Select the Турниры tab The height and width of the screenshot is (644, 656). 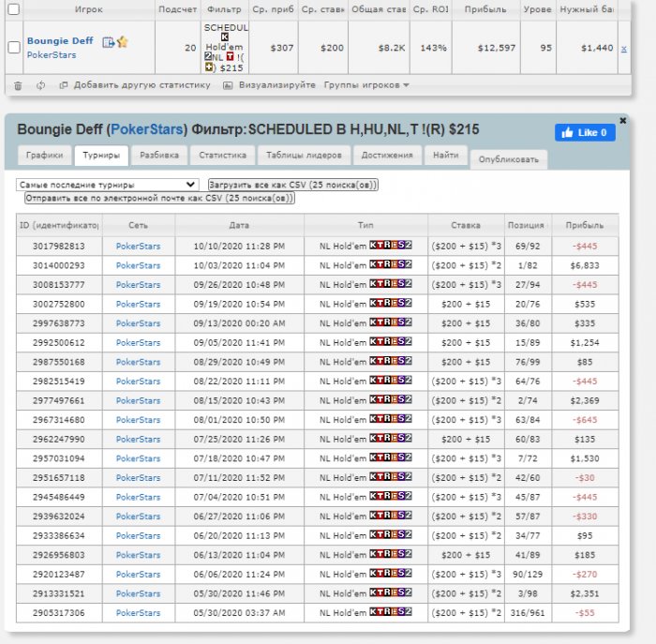point(101,156)
